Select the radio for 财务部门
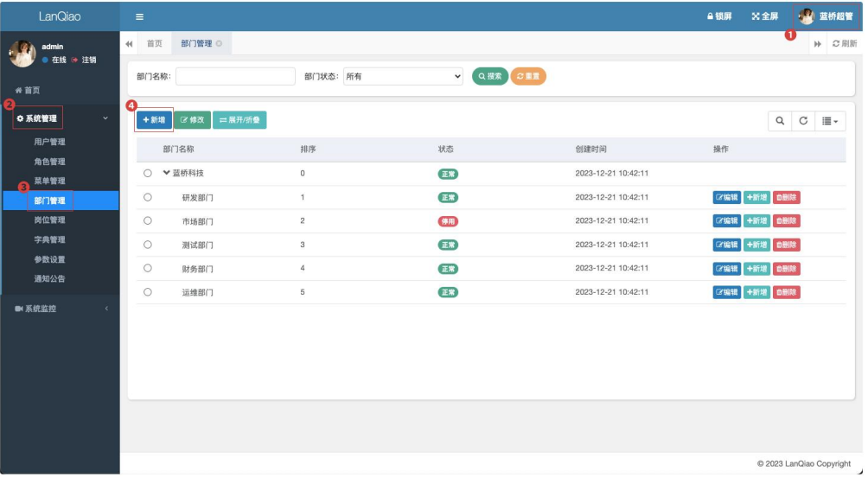The image size is (868, 478). [148, 268]
